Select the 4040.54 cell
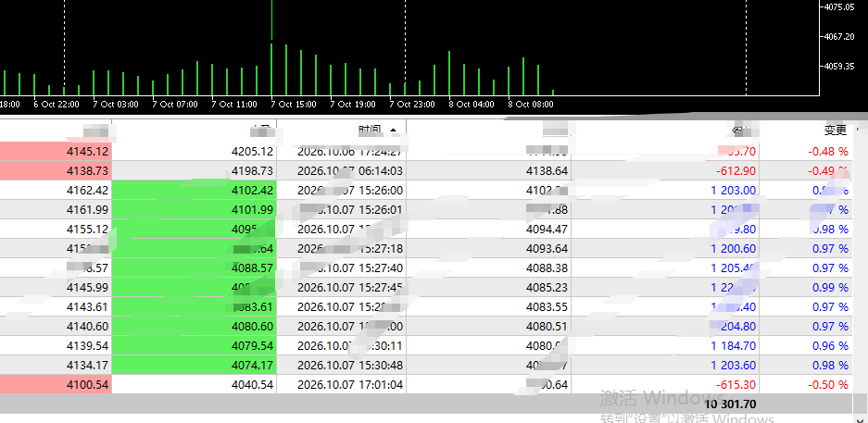Screen dimensions: 868x423 click(252, 384)
